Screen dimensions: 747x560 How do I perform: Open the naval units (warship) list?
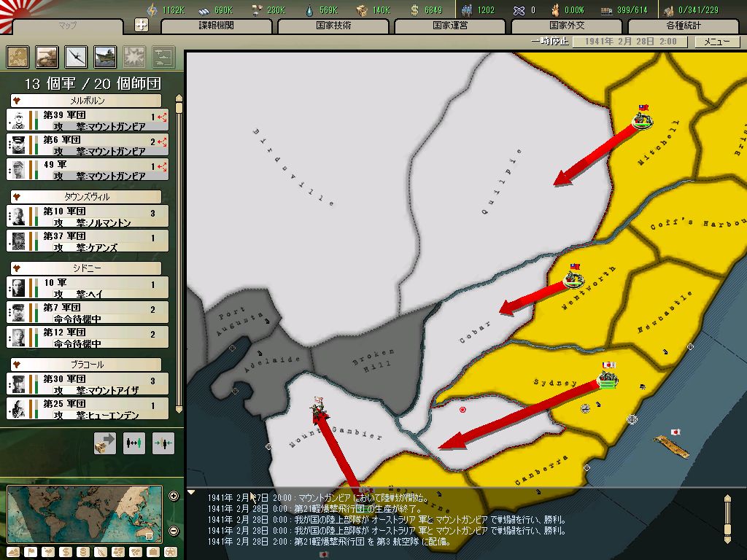[x=105, y=57]
